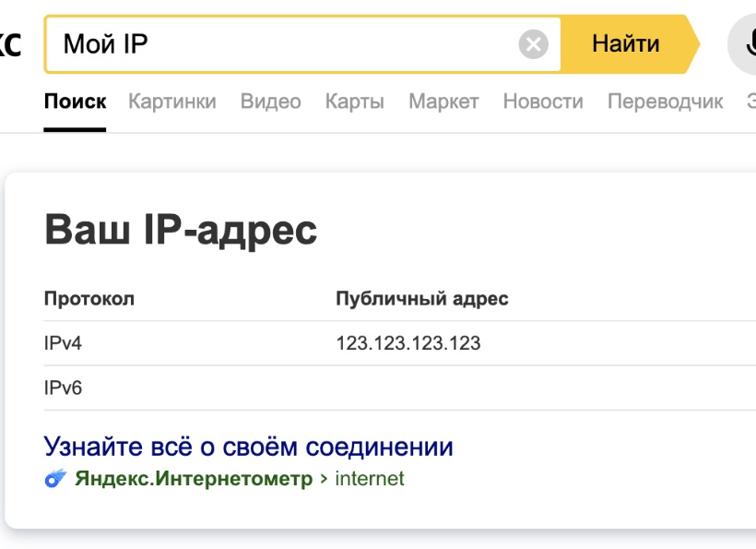The image size is (756, 549).
Task: Click the Протокол column header
Action: point(89,299)
